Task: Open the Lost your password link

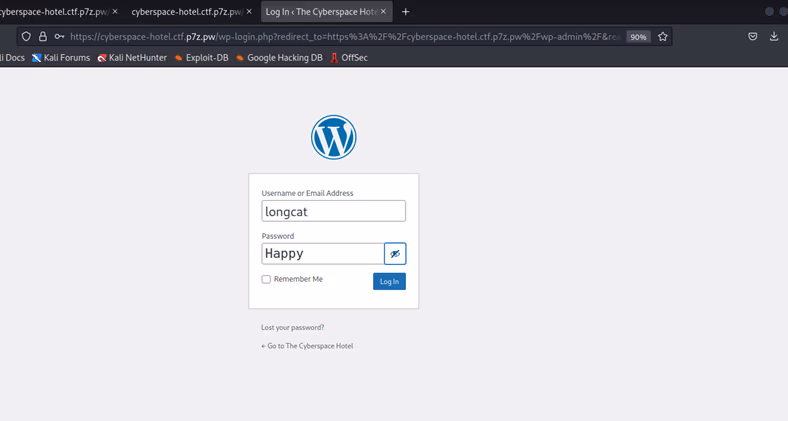Action: [292, 328]
